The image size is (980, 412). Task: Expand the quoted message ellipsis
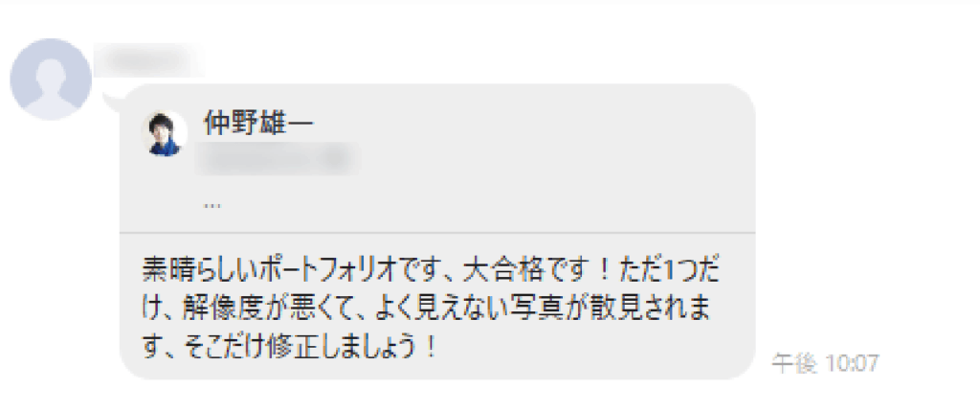click(x=212, y=205)
